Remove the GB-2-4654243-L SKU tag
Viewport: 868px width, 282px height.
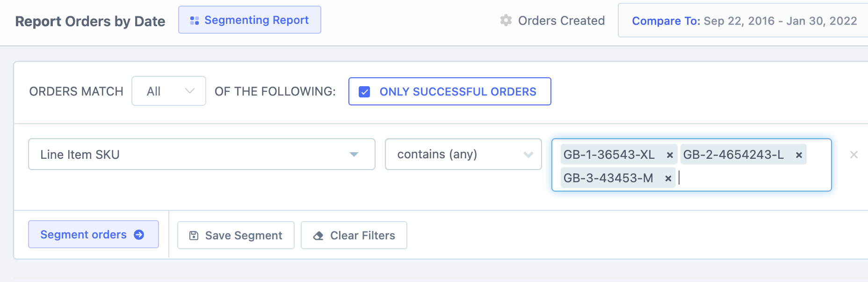tap(800, 155)
